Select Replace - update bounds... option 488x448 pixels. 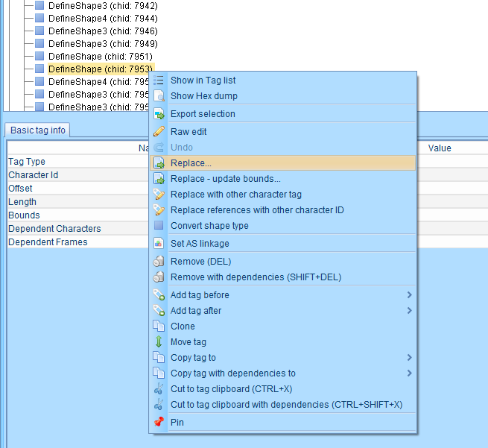(x=225, y=179)
